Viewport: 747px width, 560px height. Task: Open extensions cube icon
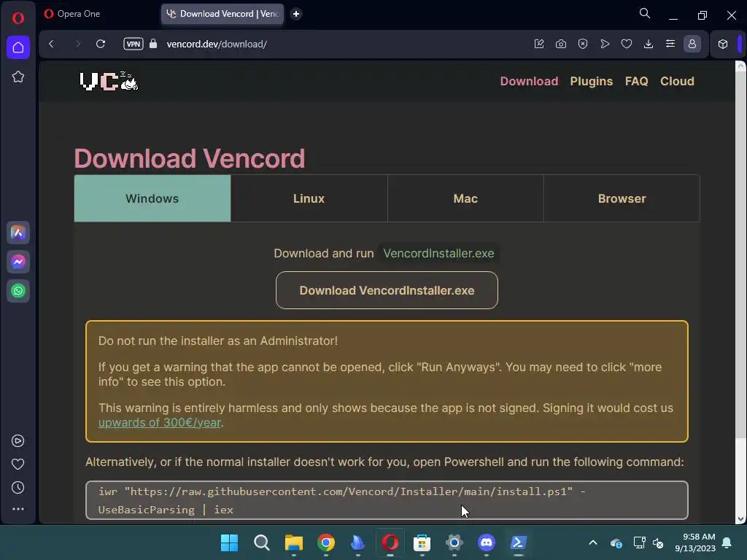tap(723, 44)
